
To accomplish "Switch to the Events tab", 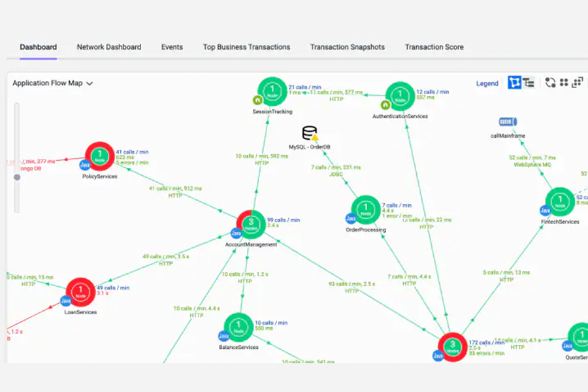I will 172,47.
